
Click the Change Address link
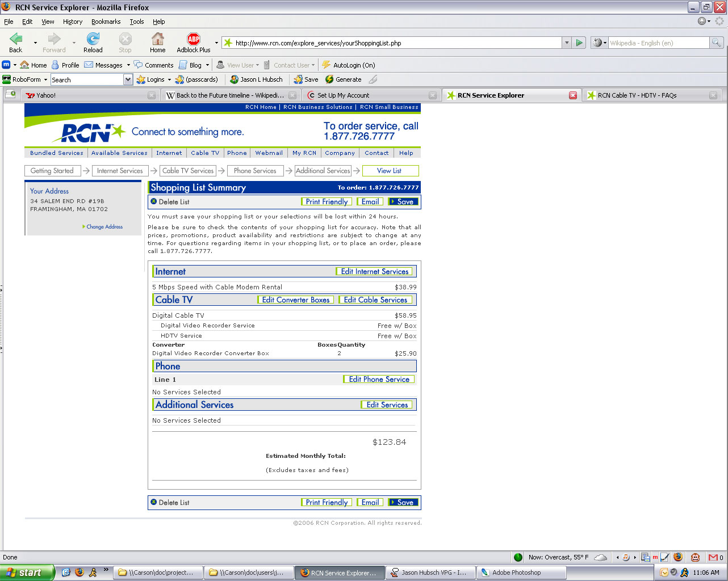point(104,226)
